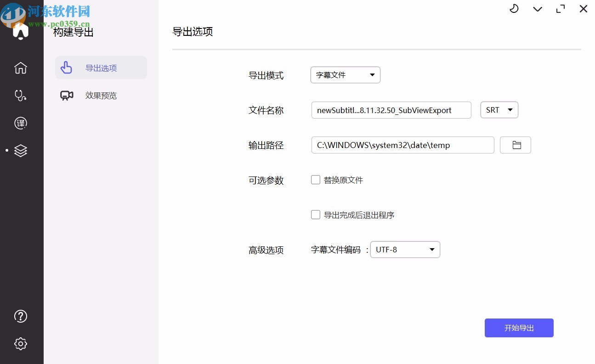Viewport: 595px width, 364px height.
Task: Switch to the 导出选项 tab
Action: pos(101,68)
